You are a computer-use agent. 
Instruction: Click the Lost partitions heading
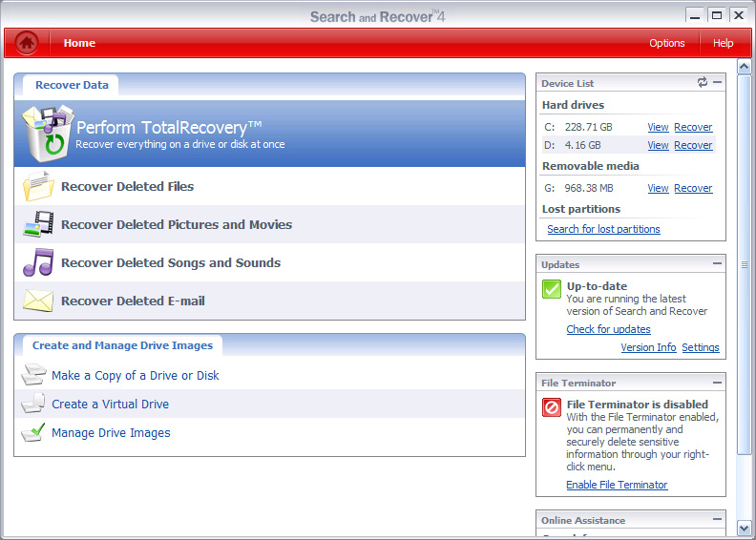tap(581, 209)
